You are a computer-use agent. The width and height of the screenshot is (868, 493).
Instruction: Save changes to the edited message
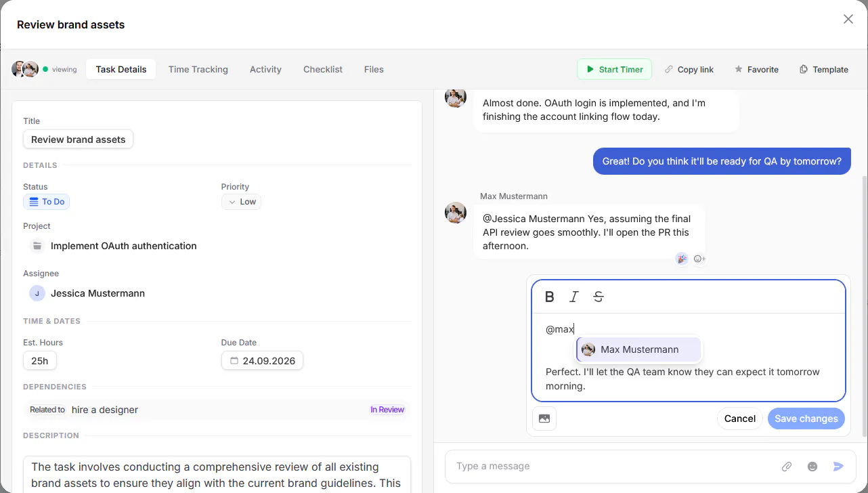click(x=806, y=419)
